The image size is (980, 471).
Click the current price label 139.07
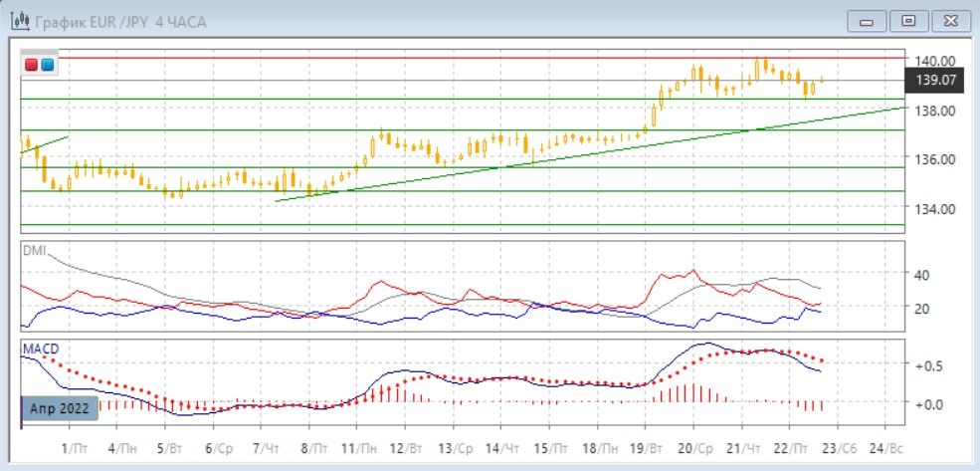coord(936,82)
